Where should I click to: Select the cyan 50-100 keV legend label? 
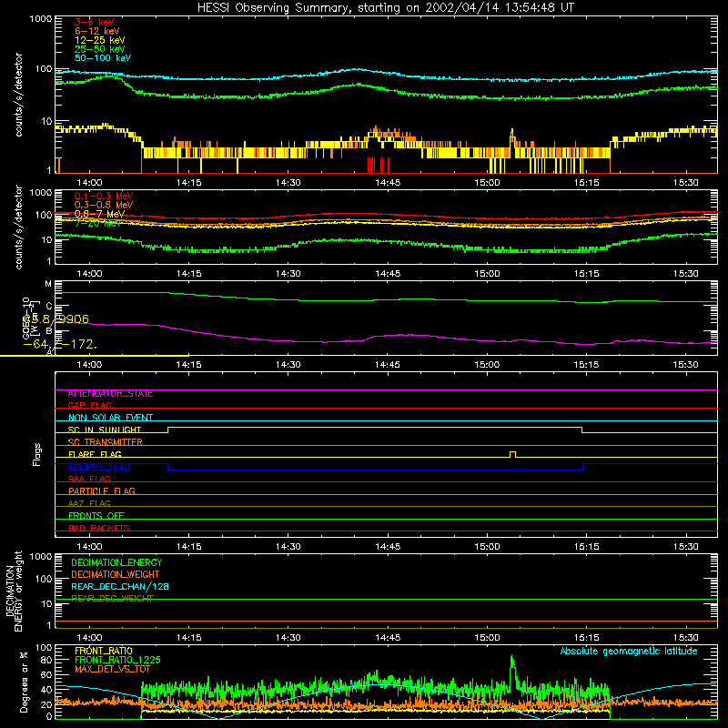pos(103,58)
